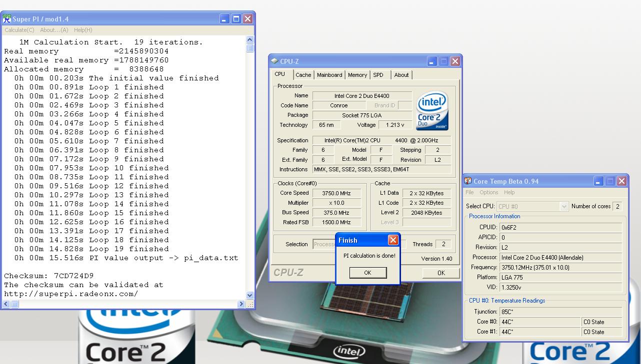This screenshot has height=364, width=641.
Task: Maximize the Super PI window
Action: (236, 19)
